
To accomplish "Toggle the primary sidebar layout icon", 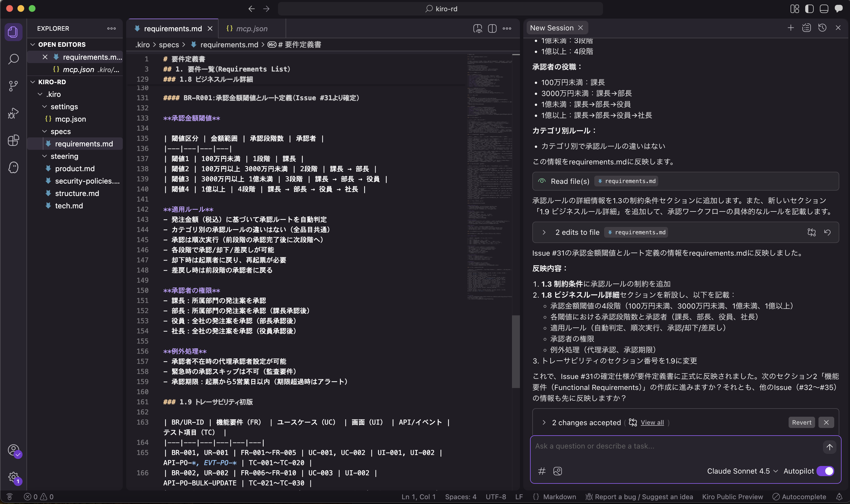I will click(809, 9).
